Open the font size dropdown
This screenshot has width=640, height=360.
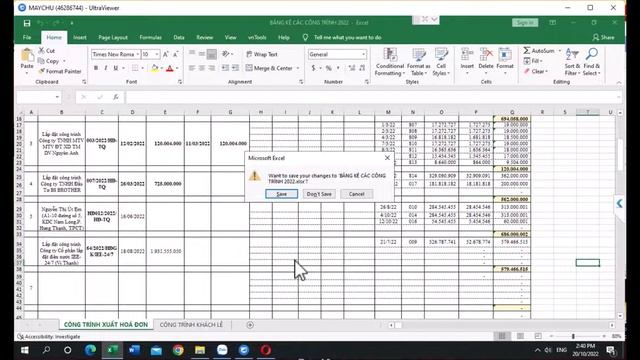click(157, 54)
